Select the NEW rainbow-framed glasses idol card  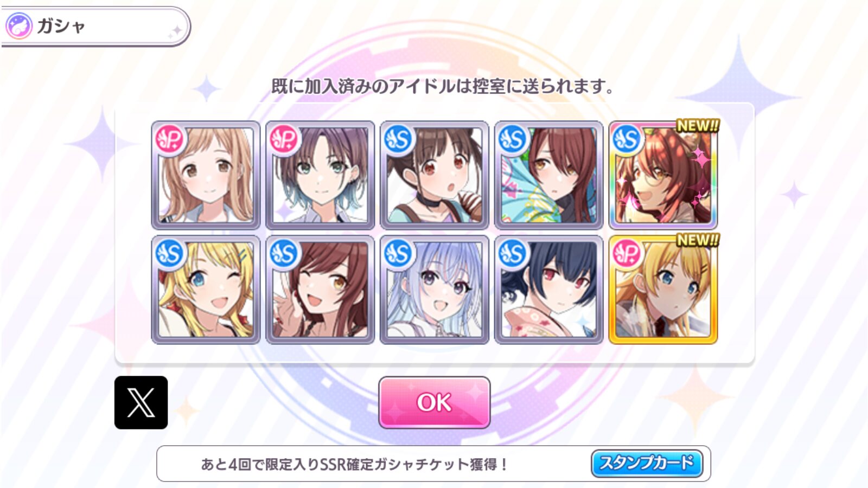click(x=663, y=175)
